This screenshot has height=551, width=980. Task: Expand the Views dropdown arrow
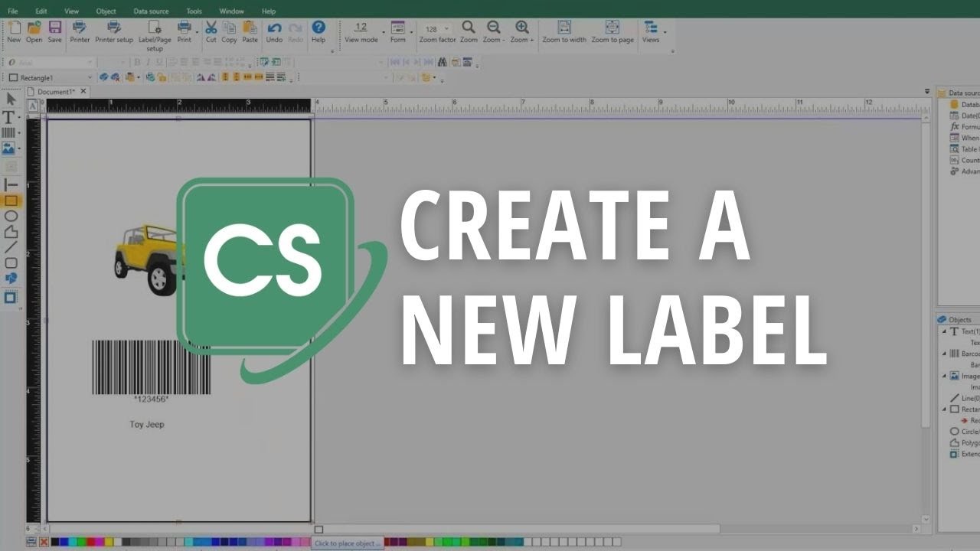[665, 32]
